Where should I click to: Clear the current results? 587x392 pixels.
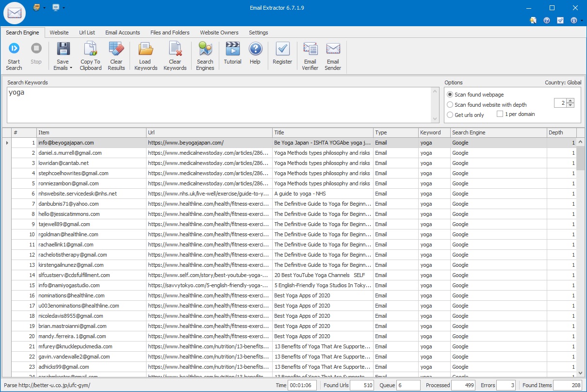(x=116, y=53)
